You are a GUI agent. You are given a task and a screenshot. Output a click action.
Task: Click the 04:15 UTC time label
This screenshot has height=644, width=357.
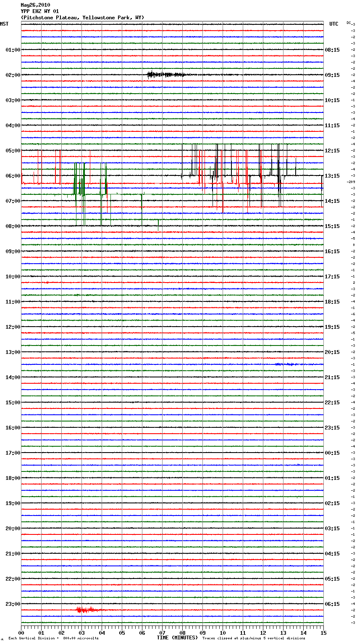tap(332, 554)
